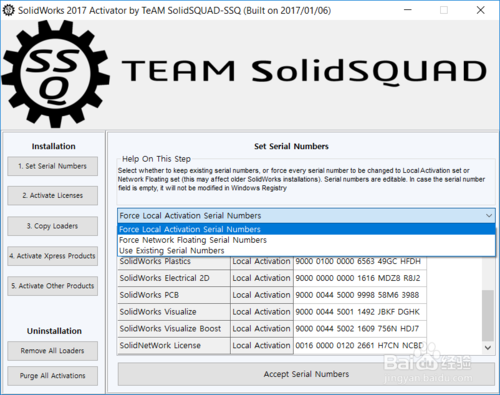This screenshot has width=500, height=395.
Task: Click the 'Uninstallation' section heading
Action: (x=54, y=331)
